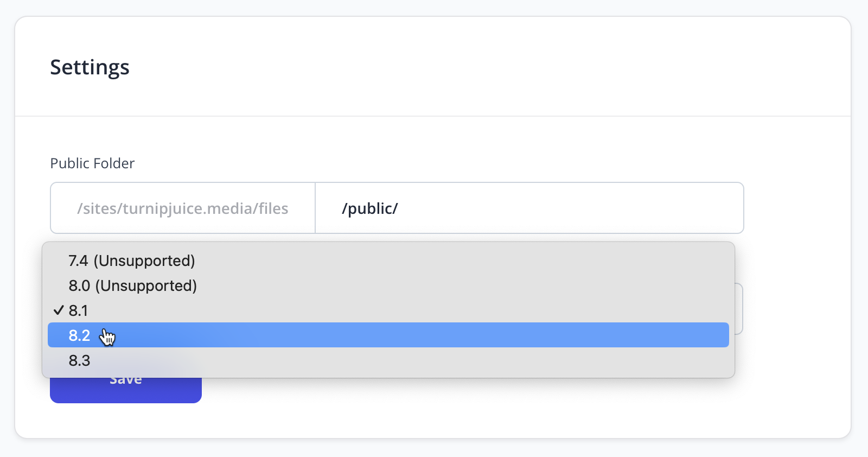Viewport: 868px width, 457px height.
Task: Click the Public Folder label
Action: pos(92,163)
